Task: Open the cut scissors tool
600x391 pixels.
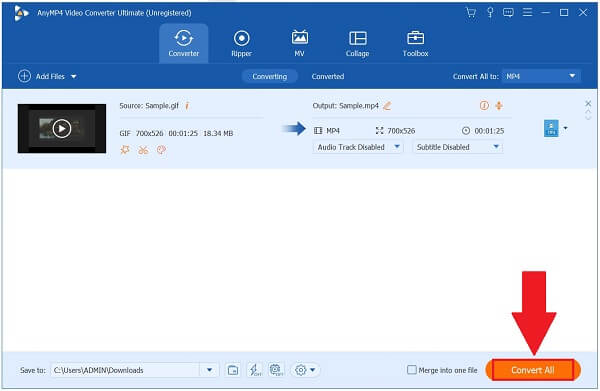Action: pos(143,150)
